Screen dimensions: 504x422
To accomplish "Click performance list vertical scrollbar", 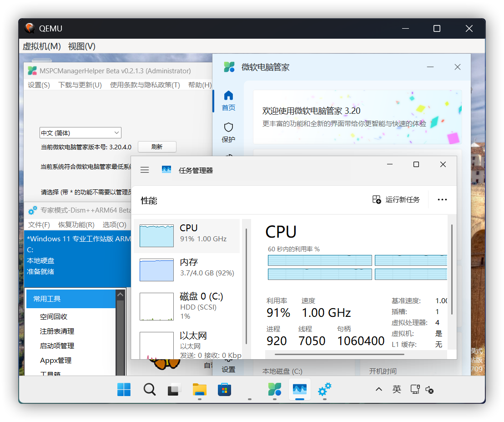I will click(246, 286).
